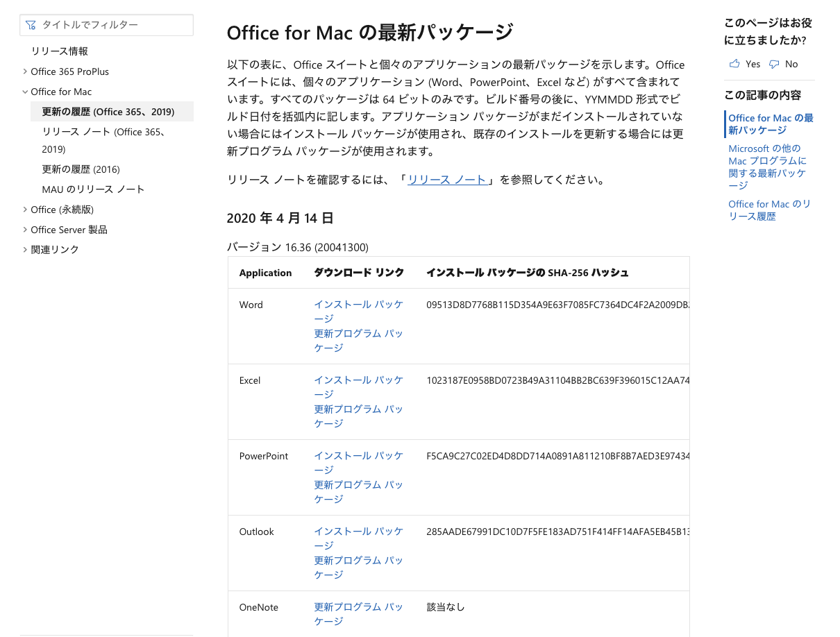Viewport: 840px width, 637px height.
Task: Click the Word application cell
Action: pyautogui.click(x=251, y=305)
